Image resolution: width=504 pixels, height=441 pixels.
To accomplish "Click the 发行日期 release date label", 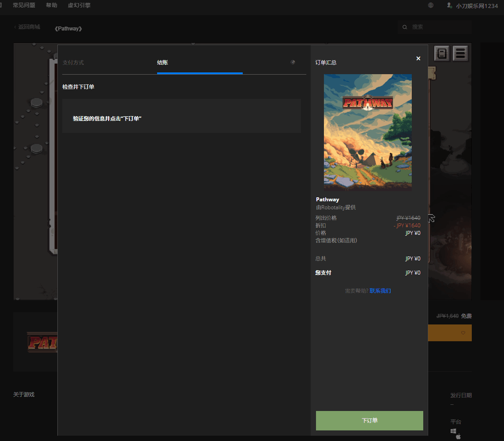I will (x=461, y=396).
